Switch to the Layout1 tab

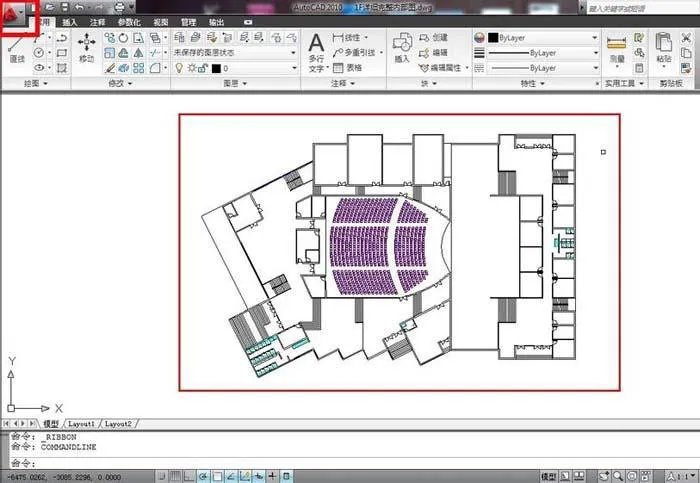tap(81, 424)
